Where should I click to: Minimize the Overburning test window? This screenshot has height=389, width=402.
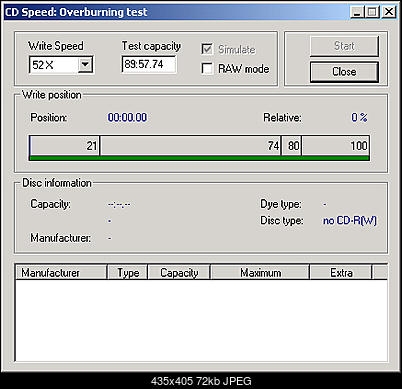357,12
